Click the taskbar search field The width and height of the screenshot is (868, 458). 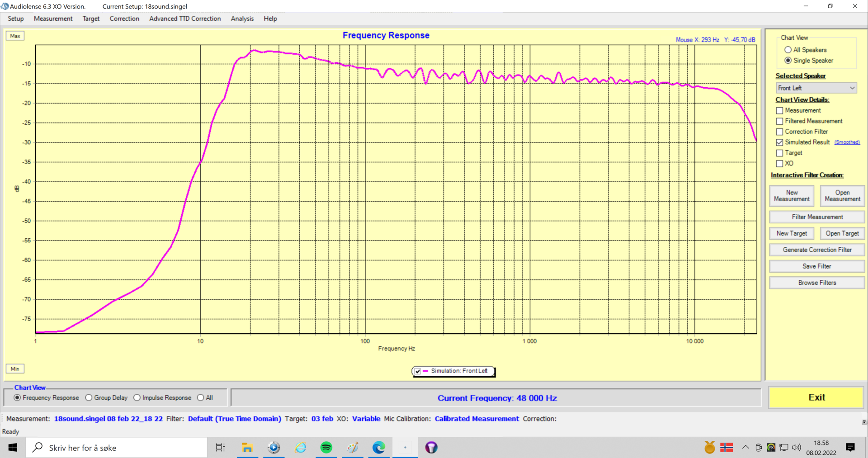pyautogui.click(x=117, y=448)
